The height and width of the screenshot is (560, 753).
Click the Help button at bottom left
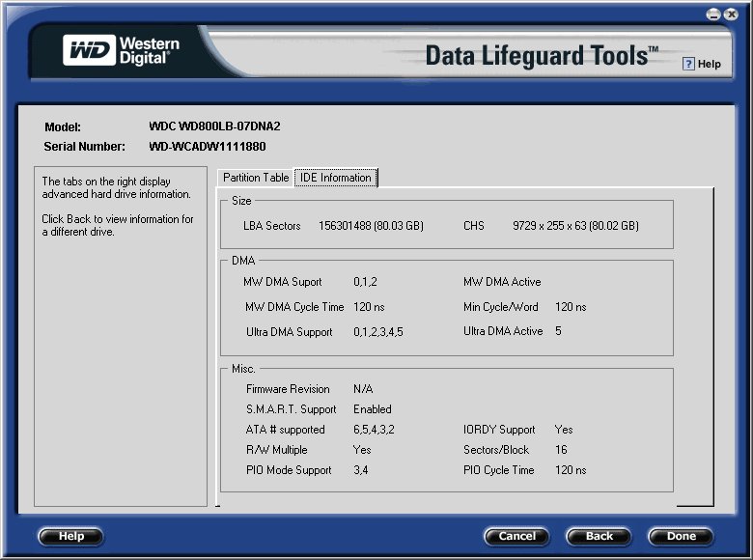pos(70,537)
